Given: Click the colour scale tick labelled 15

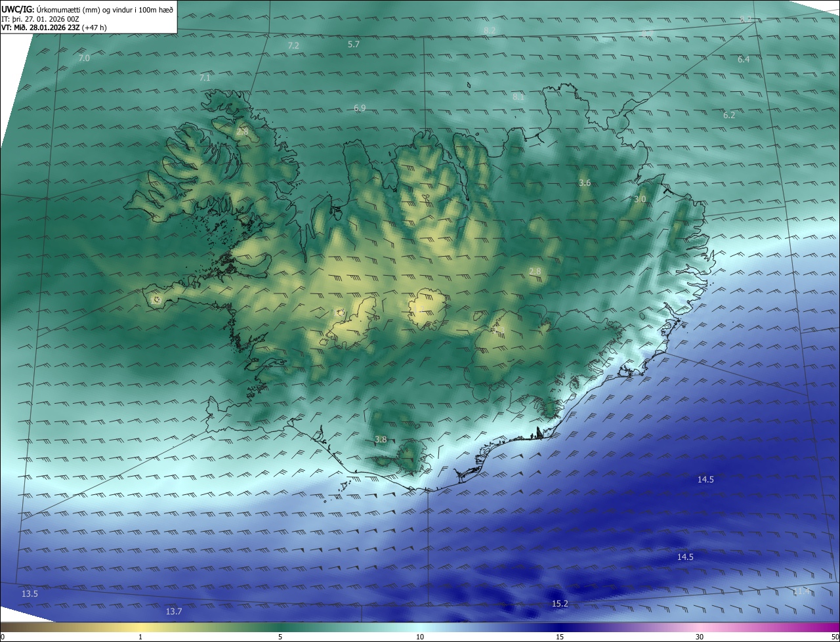Looking at the screenshot, I should pos(560,637).
